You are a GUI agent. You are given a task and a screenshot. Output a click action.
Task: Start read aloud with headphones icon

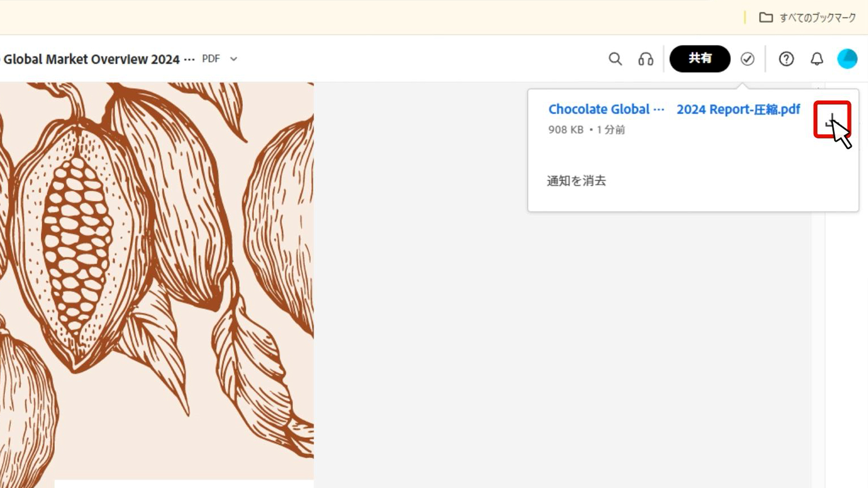[646, 59]
